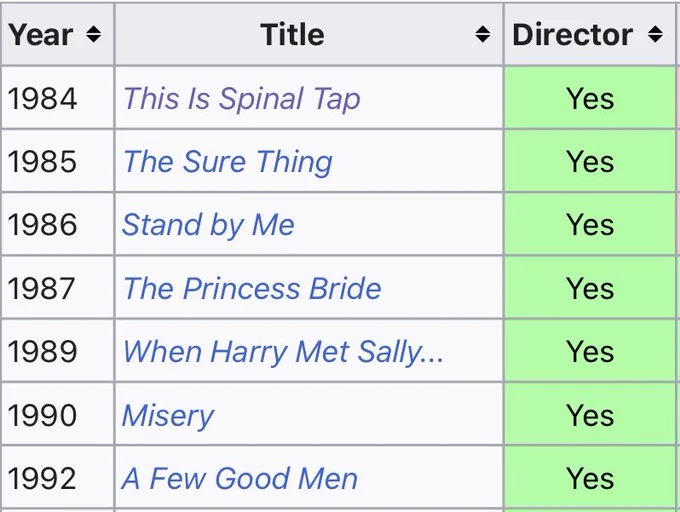Click the green Yes cell for Misery
680x512 pixels.
point(590,414)
